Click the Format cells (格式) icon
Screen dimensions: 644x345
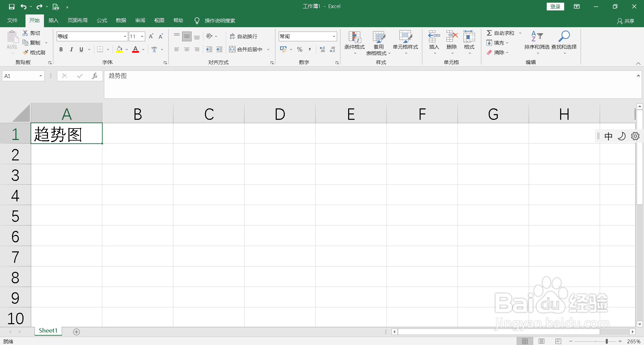(x=469, y=36)
